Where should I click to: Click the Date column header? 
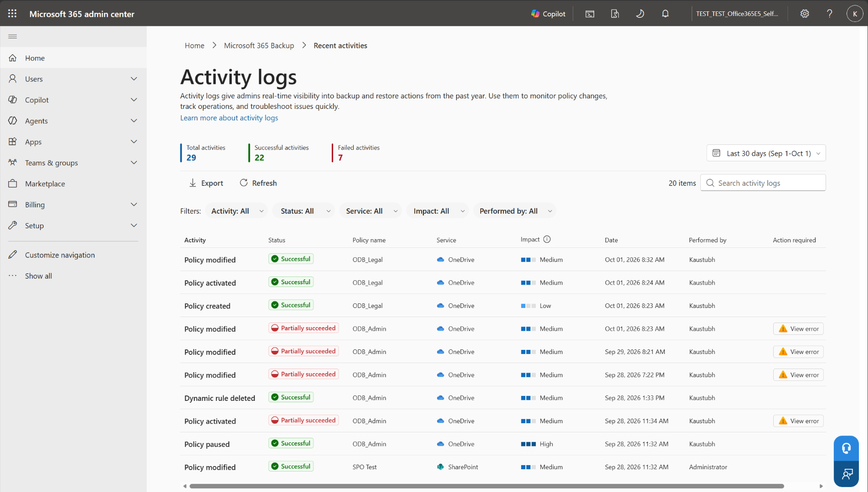(x=611, y=240)
